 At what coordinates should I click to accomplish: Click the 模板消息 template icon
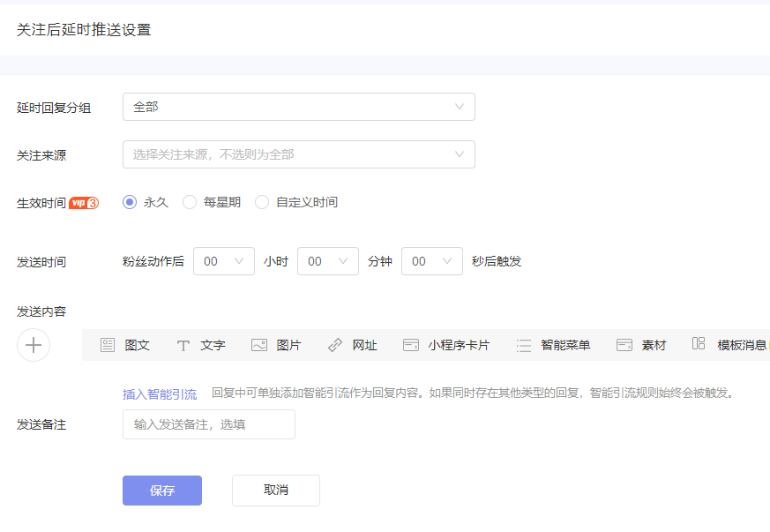click(699, 343)
